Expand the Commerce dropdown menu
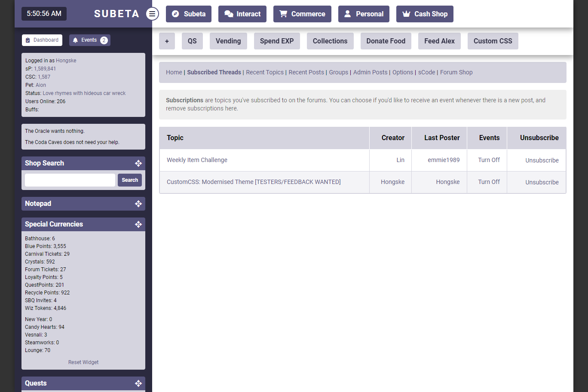 302,14
